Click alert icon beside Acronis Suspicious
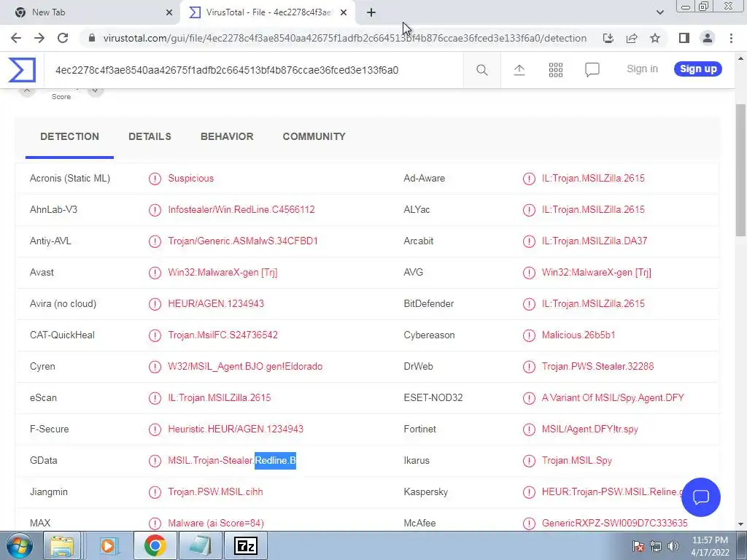Viewport: 747px width, 560px height. (x=155, y=179)
